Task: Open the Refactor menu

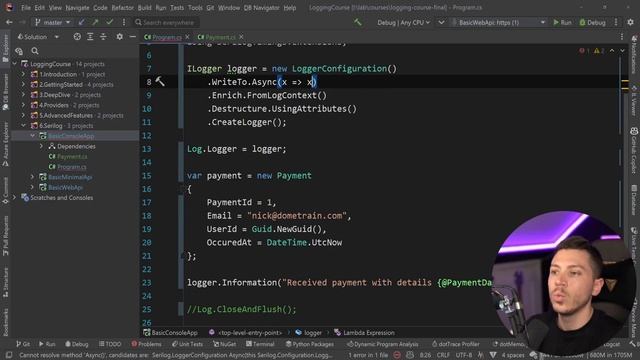Action: click(122, 8)
